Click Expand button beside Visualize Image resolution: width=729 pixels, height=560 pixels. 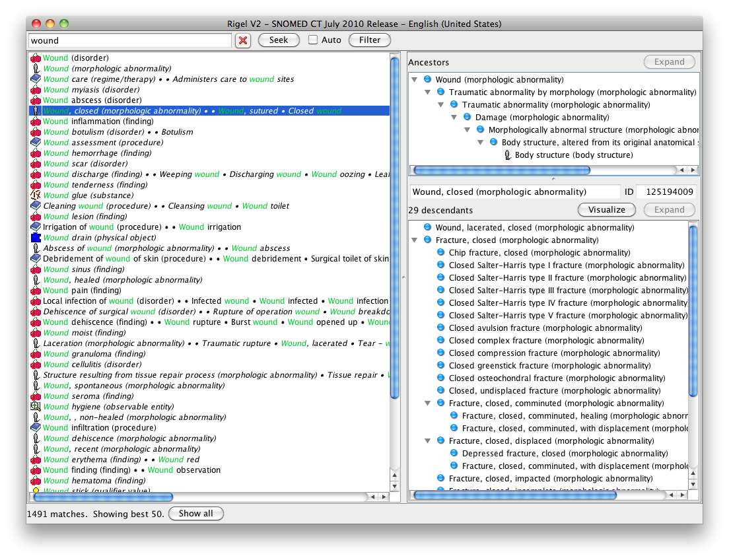point(669,210)
